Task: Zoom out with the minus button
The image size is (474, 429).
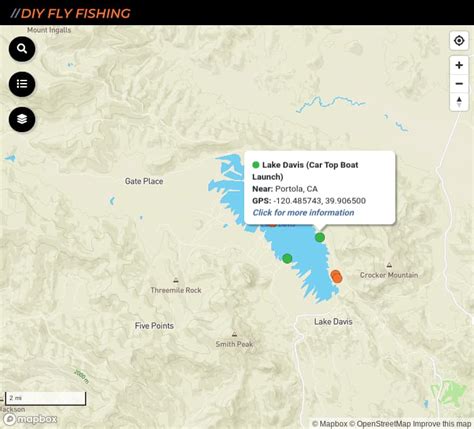Action: (459, 83)
